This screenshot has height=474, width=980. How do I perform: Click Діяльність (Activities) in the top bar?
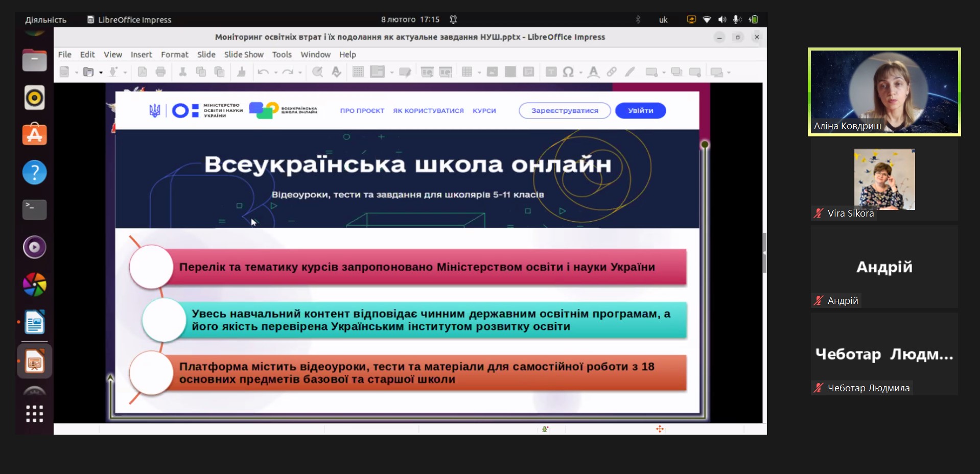pyautogui.click(x=45, y=20)
